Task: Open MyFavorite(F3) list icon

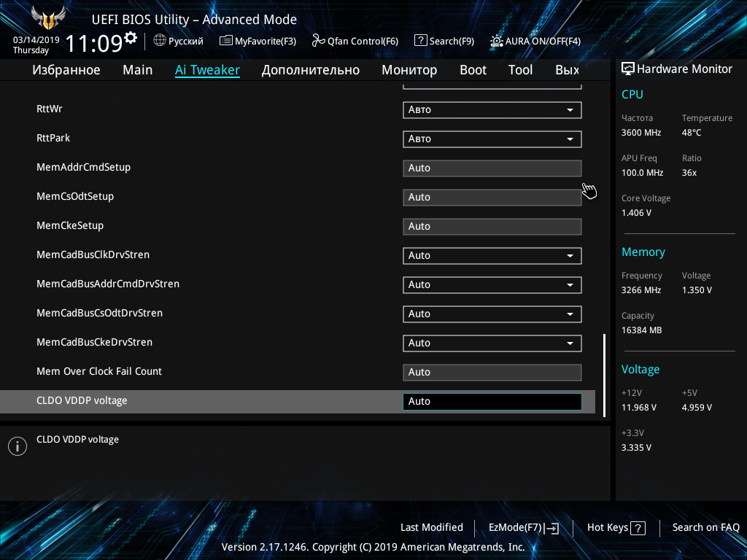Action: coord(226,41)
